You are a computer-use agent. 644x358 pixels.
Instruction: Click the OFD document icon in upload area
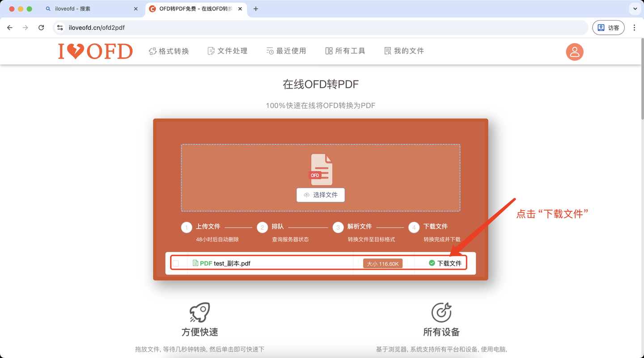coord(320,169)
